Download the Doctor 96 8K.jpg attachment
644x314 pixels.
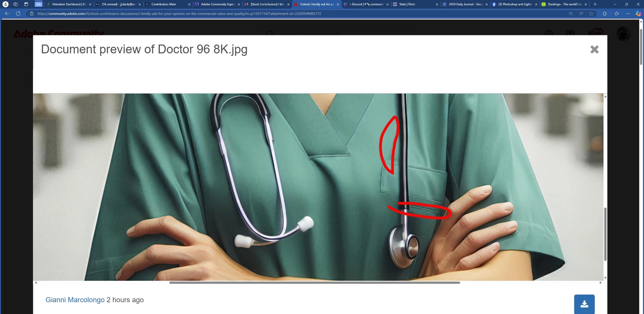[x=584, y=304]
